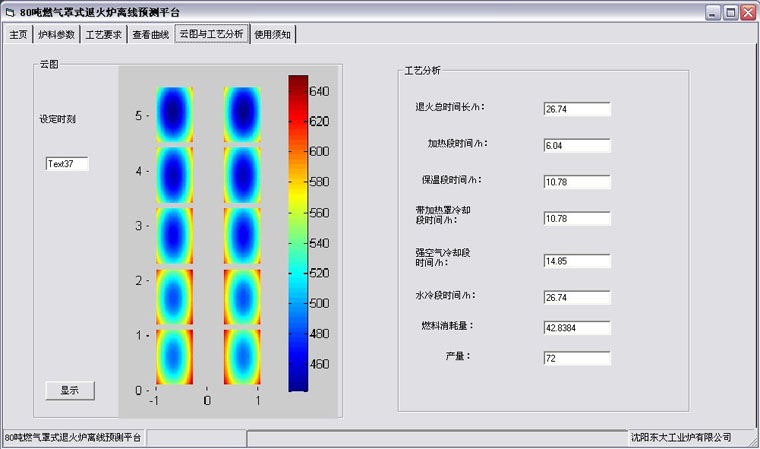Viewport: 760px width, 449px height.
Task: Select the 燃料消耗量 field showing 42.8384
Action: [x=577, y=327]
